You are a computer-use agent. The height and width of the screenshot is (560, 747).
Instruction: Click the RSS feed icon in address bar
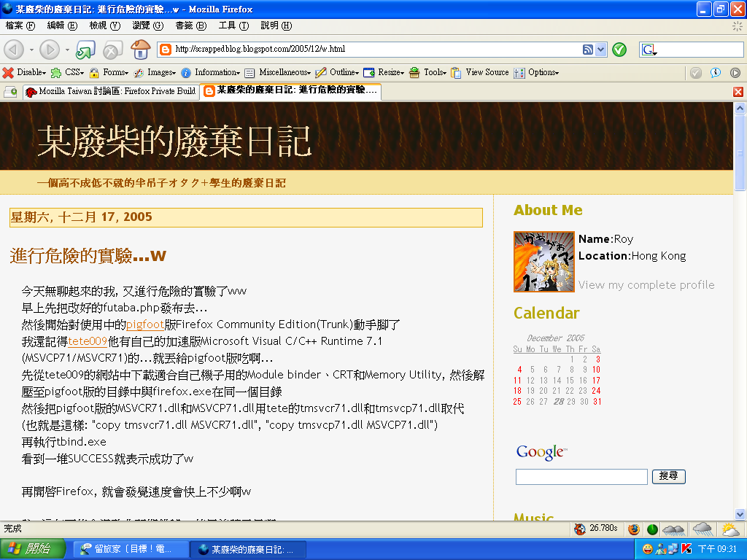point(587,50)
